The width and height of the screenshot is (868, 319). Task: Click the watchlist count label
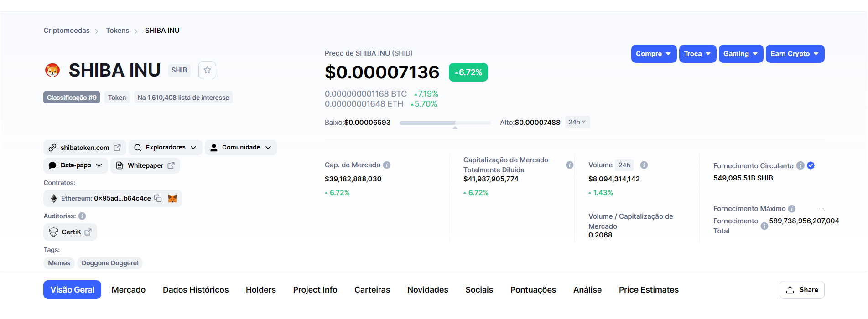coord(183,98)
